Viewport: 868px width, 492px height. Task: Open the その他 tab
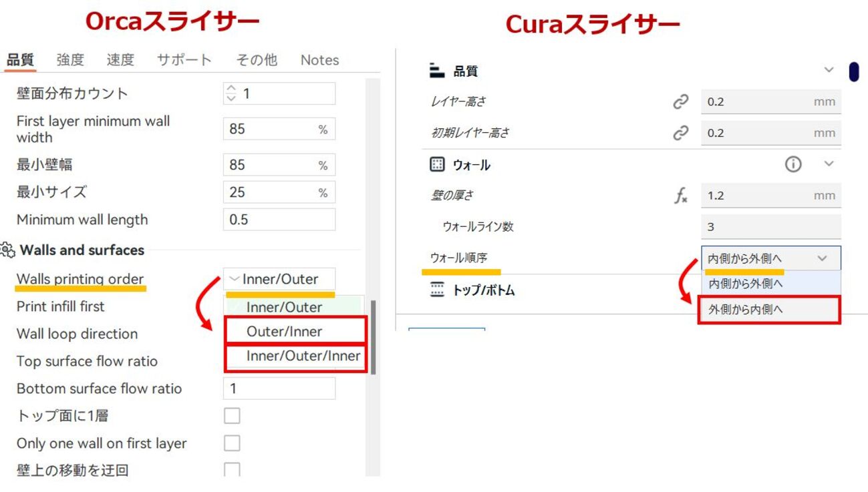tap(257, 60)
